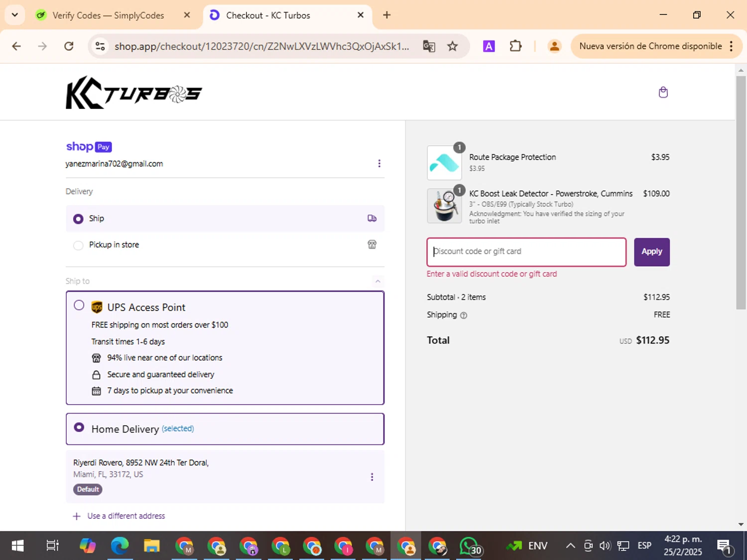The height and width of the screenshot is (560, 747).
Task: Apply the discount code
Action: (x=651, y=252)
